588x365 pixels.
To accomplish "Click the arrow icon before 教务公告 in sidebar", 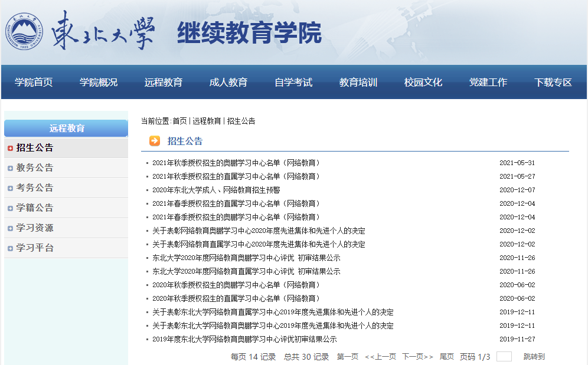I will [x=11, y=169].
